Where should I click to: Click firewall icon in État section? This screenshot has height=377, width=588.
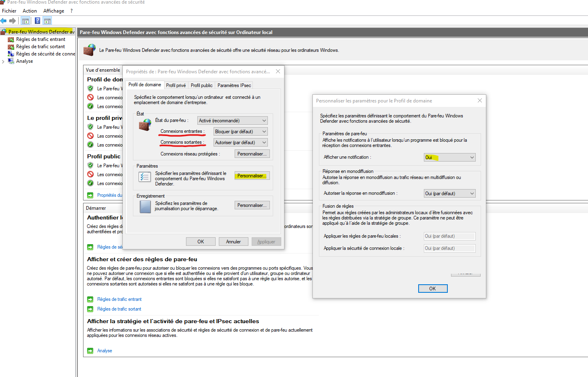[x=145, y=125]
